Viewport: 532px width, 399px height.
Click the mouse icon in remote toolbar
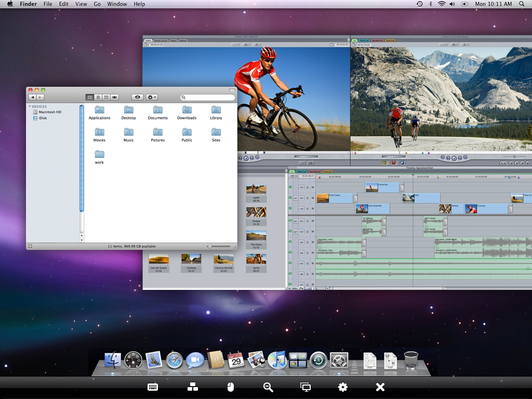231,387
